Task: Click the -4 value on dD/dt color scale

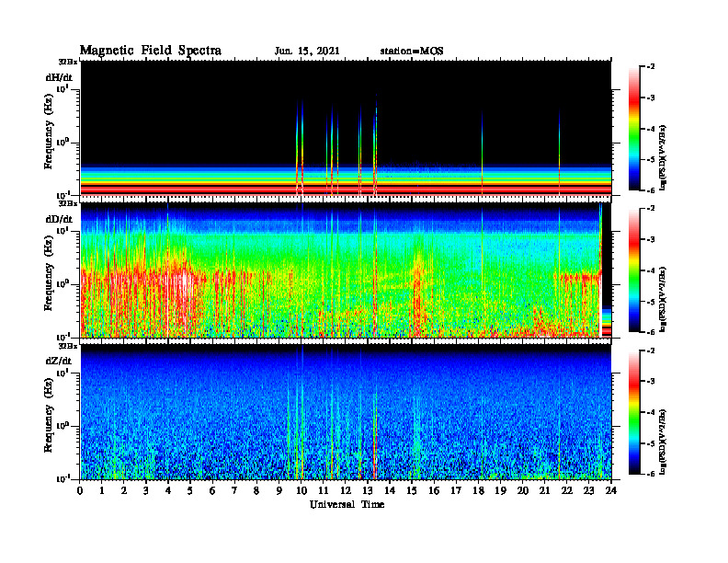Action: (650, 270)
